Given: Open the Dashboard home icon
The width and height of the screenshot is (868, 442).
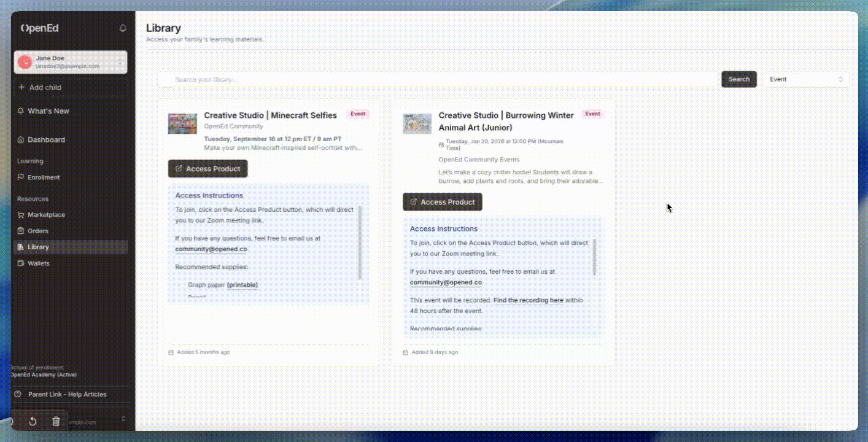Looking at the screenshot, I should tap(20, 139).
